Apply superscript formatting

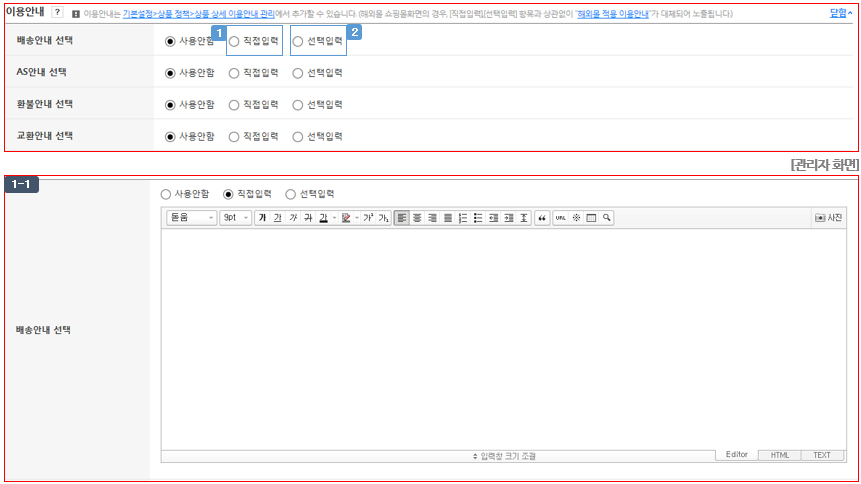point(368,218)
